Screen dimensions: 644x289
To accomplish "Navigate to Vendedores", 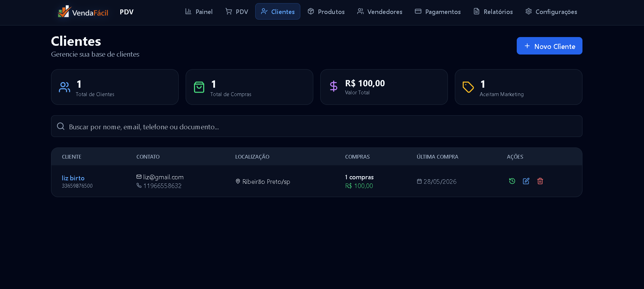I will pos(380,12).
